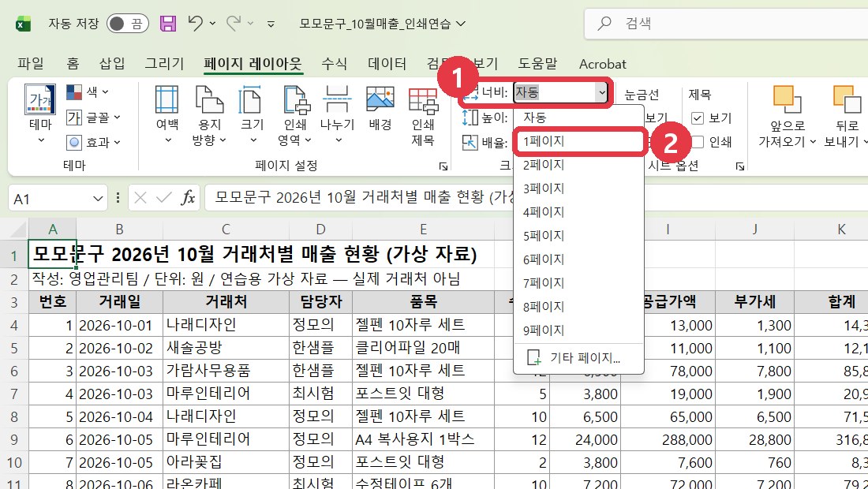This screenshot has height=489, width=868.
Task: Select 5페이지 in the width list
Action: [x=578, y=236]
